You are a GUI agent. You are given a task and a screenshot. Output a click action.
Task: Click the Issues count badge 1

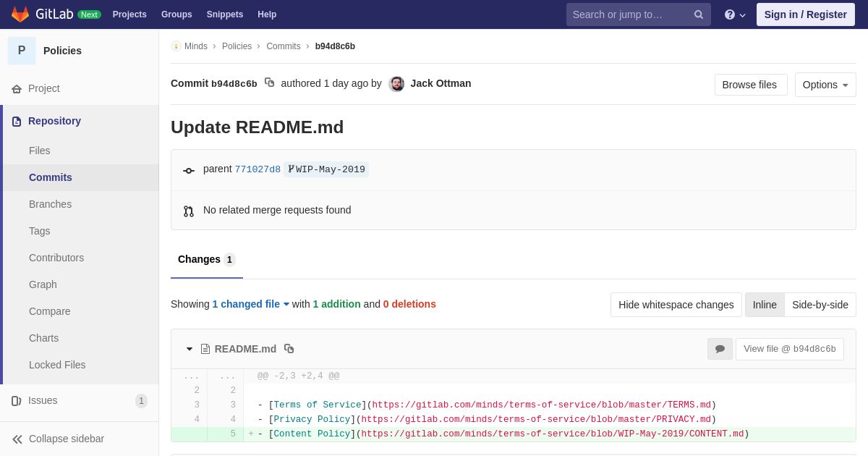(141, 401)
